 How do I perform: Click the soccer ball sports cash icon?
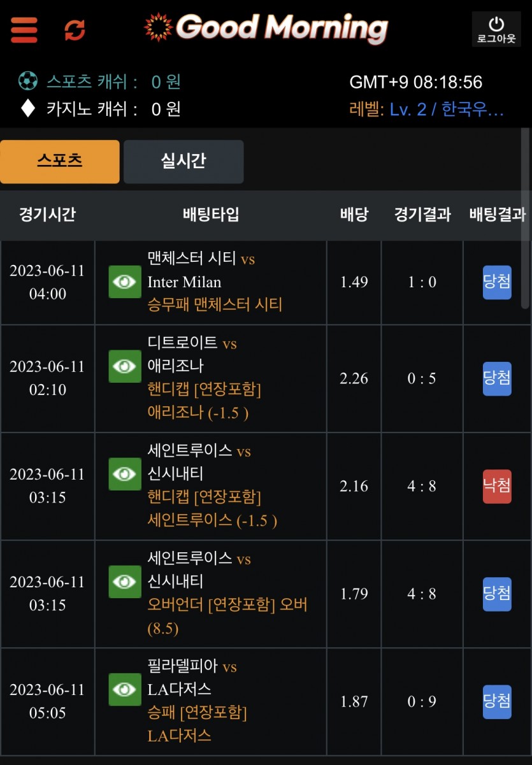tap(27, 82)
